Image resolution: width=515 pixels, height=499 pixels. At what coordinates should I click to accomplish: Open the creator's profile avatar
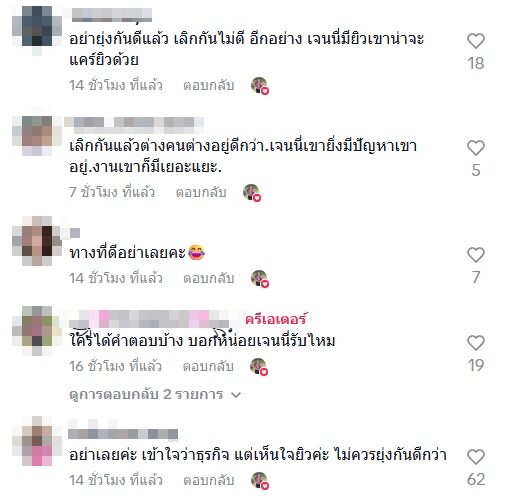pos(37,331)
